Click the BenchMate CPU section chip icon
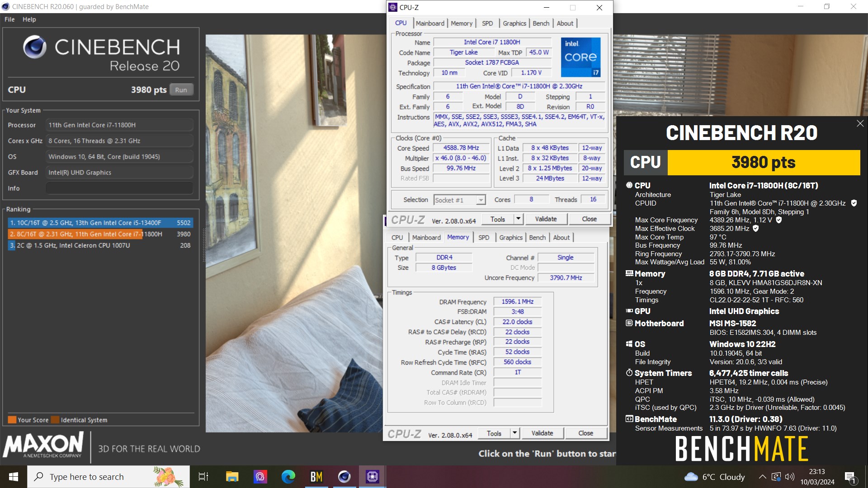The image size is (868, 488). pos(629,185)
